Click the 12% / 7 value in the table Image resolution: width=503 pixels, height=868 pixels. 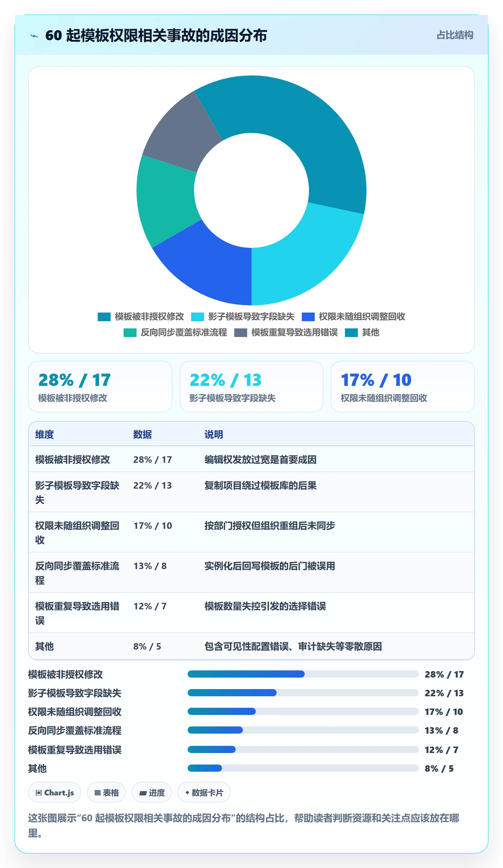[x=150, y=606]
